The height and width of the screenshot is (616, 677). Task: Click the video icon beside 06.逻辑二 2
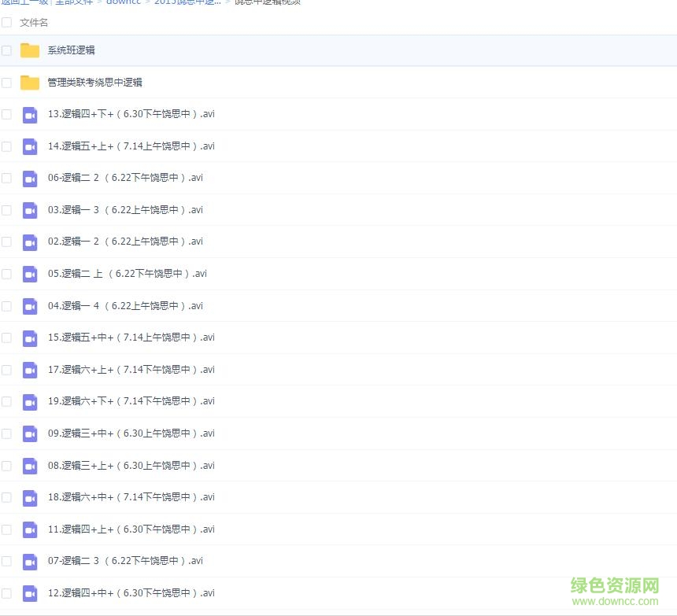(x=30, y=178)
